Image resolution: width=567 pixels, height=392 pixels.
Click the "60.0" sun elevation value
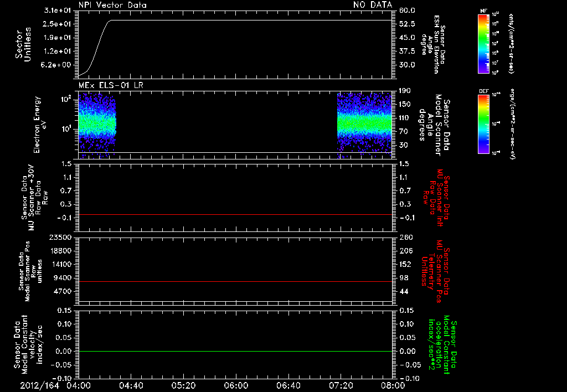pyautogui.click(x=407, y=11)
